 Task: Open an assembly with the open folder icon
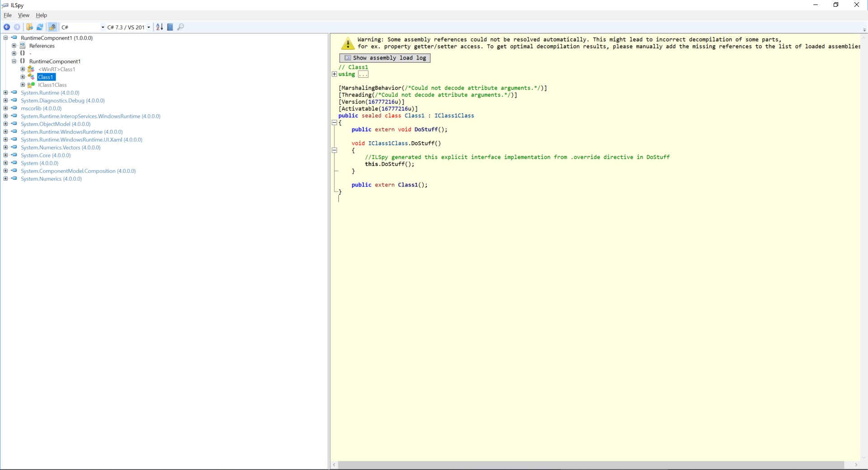[29, 27]
